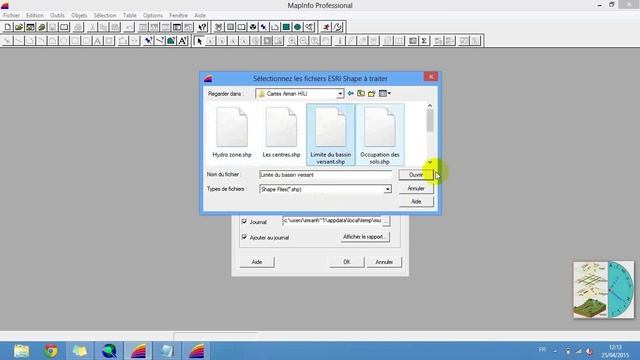Viewport: 640px width, 360px height.
Task: Click the Afficher le rapport button
Action: (364, 237)
